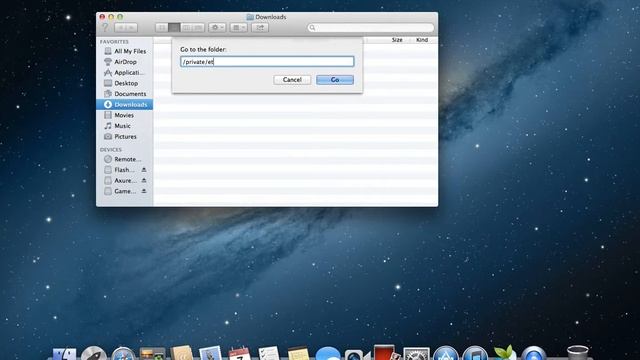Open Music folder in sidebar
The image size is (640, 360).
(125, 126)
